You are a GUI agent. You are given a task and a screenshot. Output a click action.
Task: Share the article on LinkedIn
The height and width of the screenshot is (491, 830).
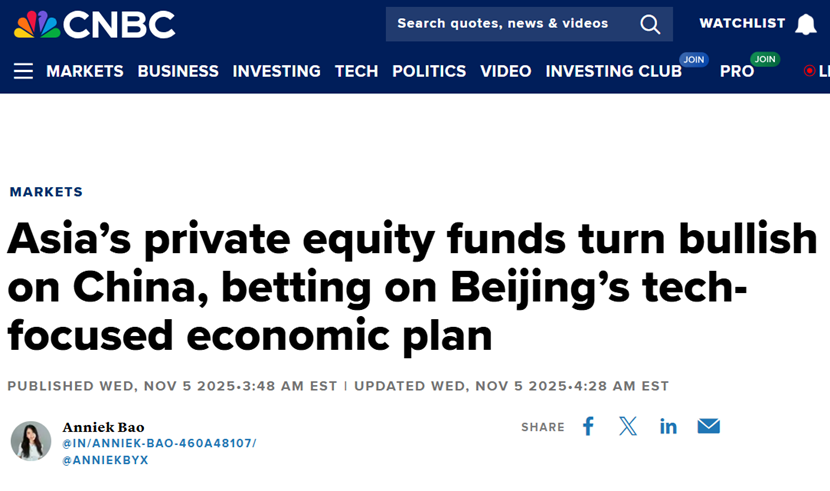(668, 427)
